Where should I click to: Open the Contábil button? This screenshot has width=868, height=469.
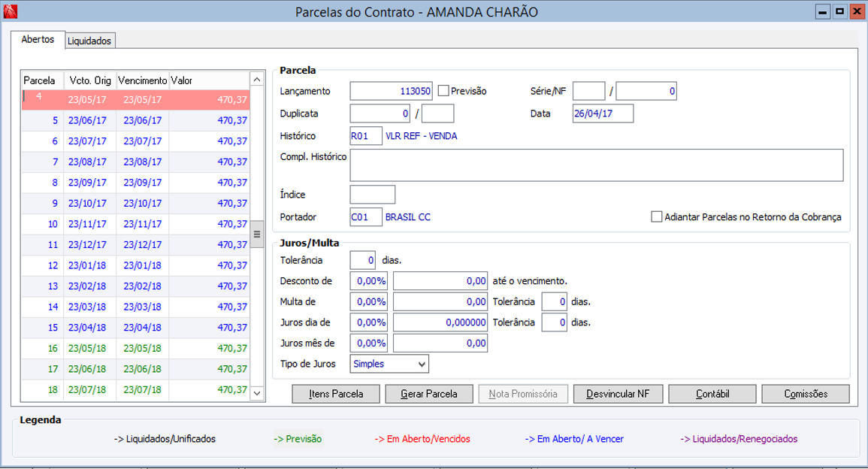[712, 394]
